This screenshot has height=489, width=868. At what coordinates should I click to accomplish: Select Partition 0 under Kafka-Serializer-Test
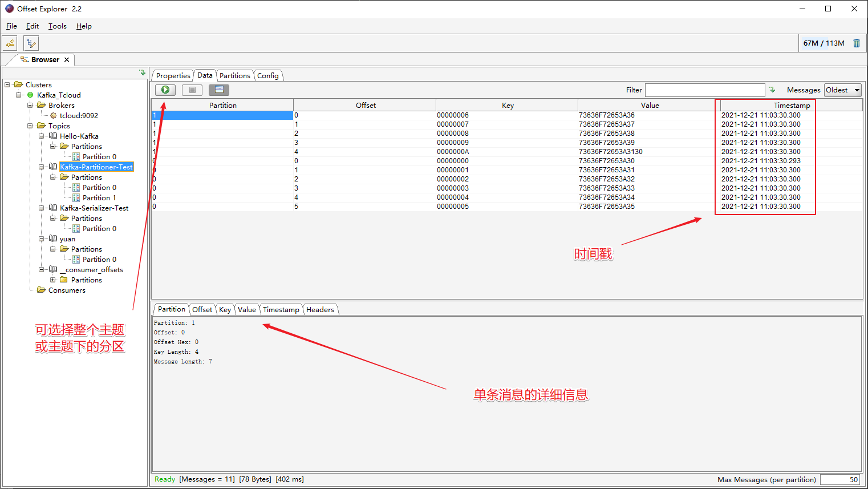coord(99,228)
